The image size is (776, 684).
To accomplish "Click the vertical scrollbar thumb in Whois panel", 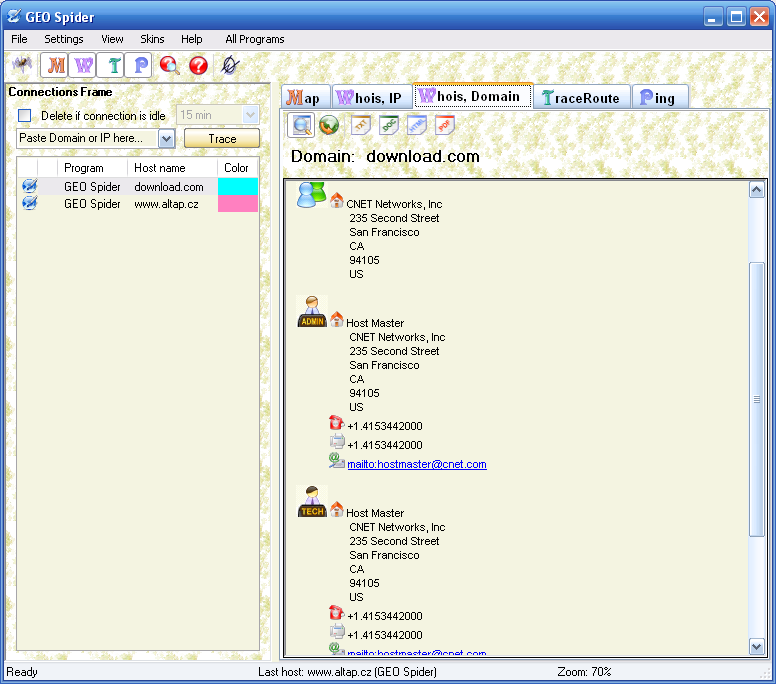I will click(756, 399).
